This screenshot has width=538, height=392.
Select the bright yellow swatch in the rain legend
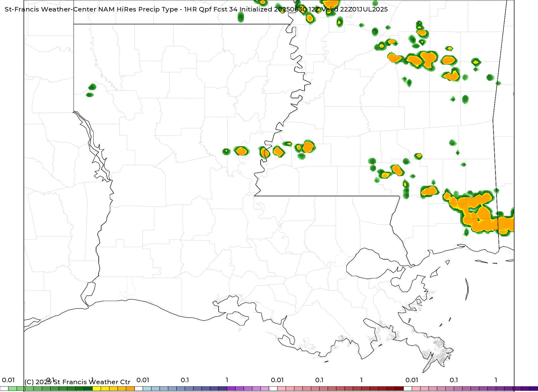coord(97,389)
